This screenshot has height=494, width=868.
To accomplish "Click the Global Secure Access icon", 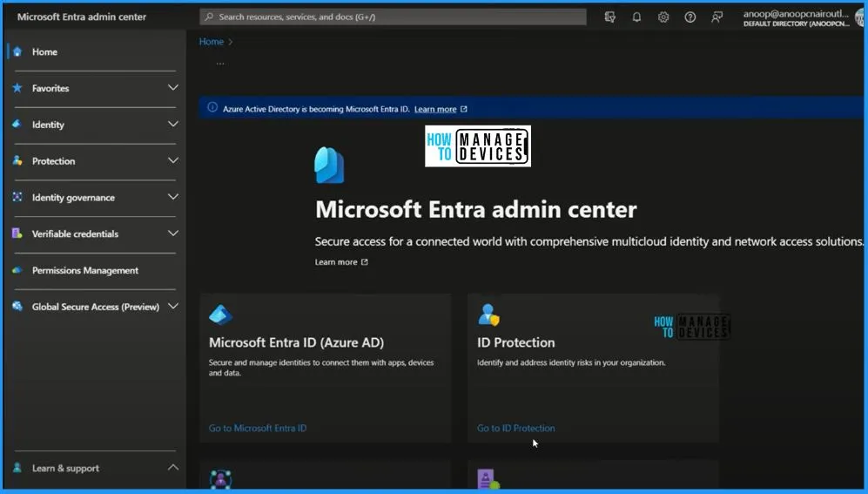I will (x=17, y=307).
